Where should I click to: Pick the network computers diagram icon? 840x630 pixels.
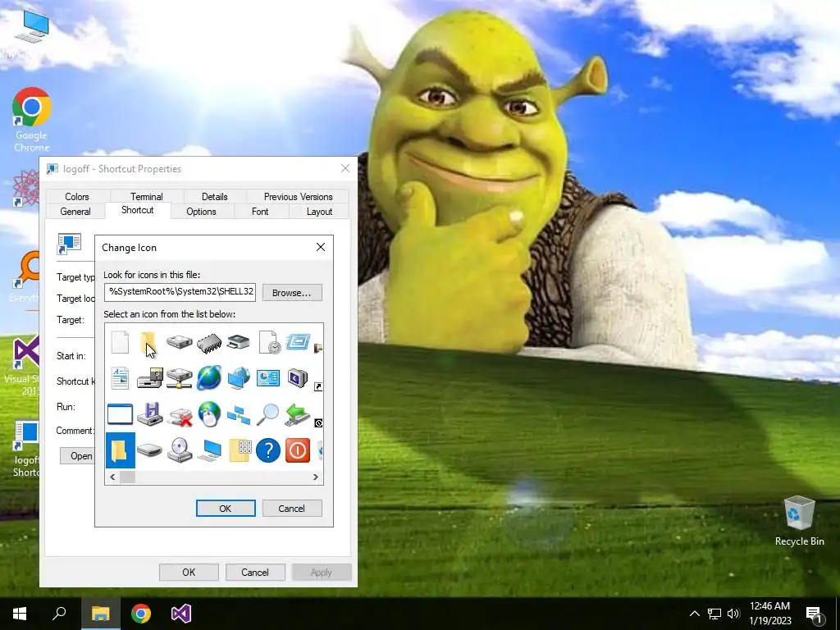[x=239, y=414]
